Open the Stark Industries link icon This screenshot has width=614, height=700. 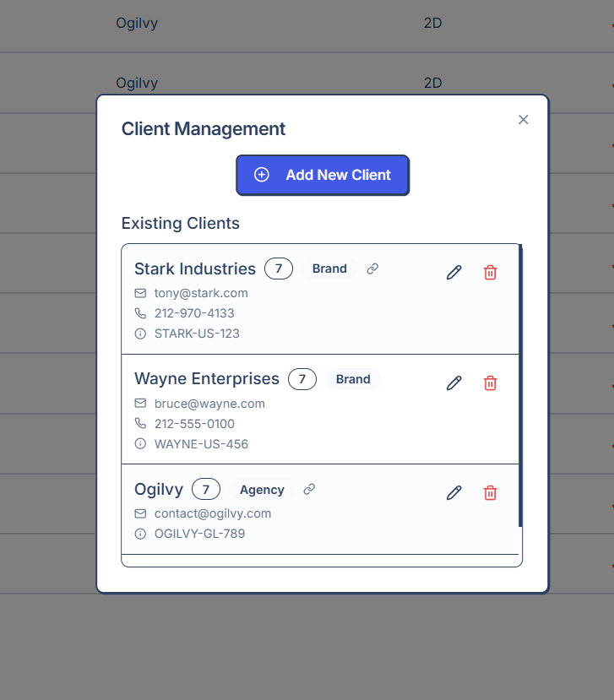(372, 269)
